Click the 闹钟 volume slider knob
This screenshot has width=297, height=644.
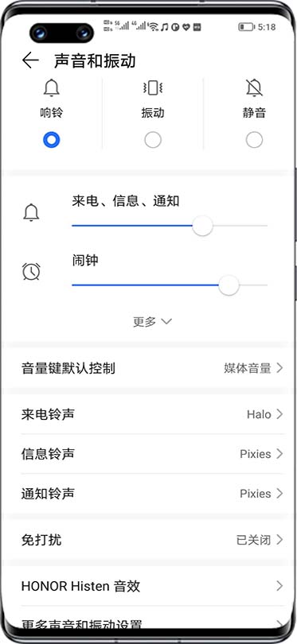point(229,285)
